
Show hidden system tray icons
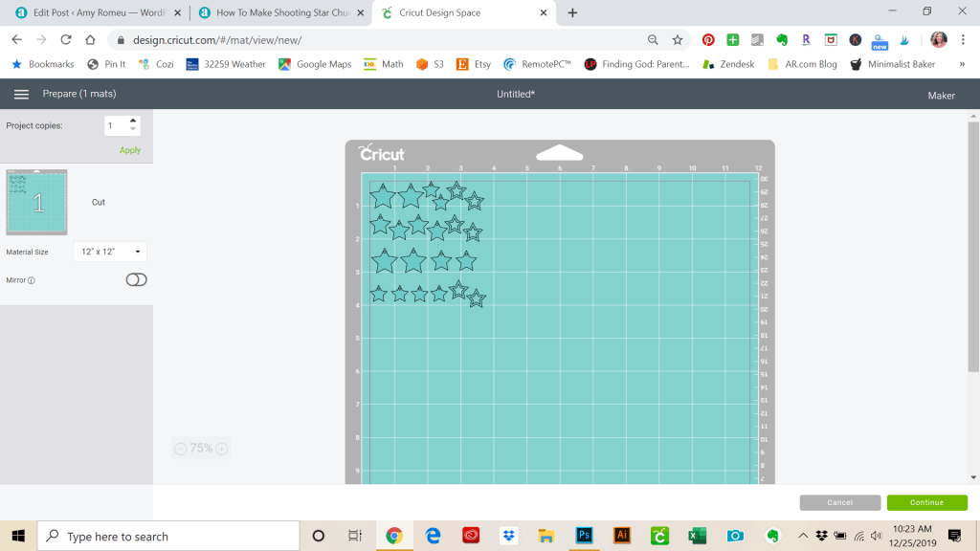(803, 536)
